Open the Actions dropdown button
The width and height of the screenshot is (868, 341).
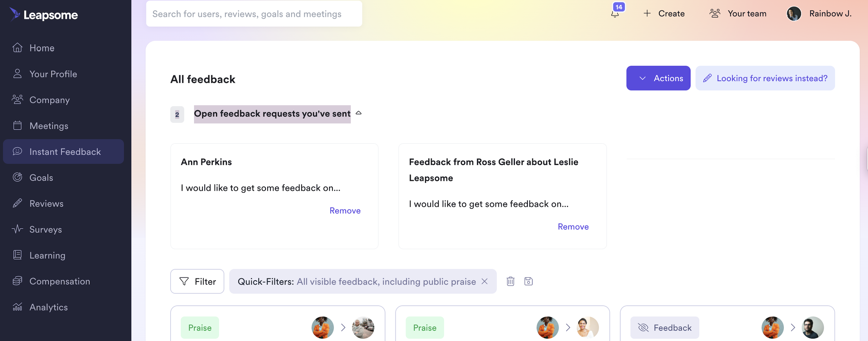(658, 78)
